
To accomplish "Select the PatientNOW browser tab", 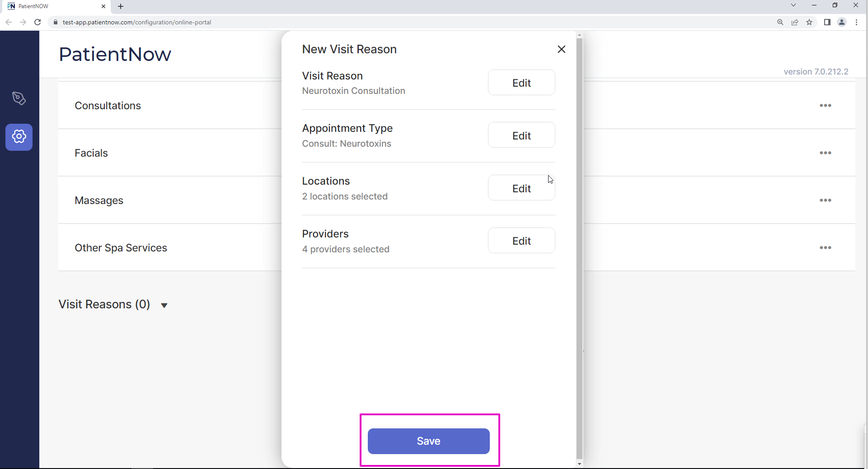I will pos(54,6).
